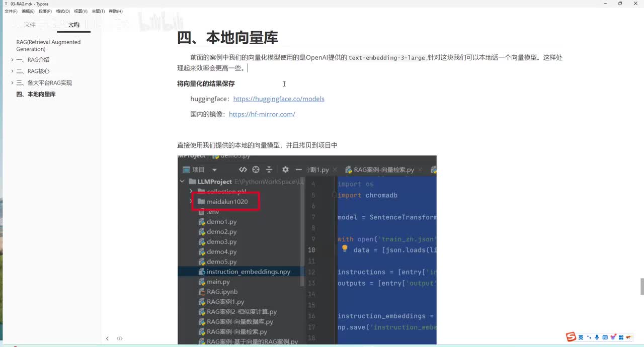Image resolution: width=644 pixels, height=347 pixels.
Task: Toggle Sogou 英 language mode
Action: click(x=581, y=337)
